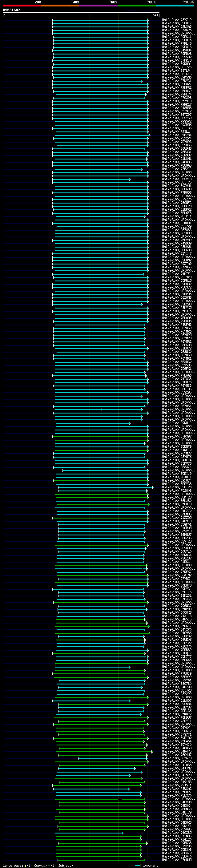
Task: Open hit UniRef100_P58374
Action: [177, 467]
